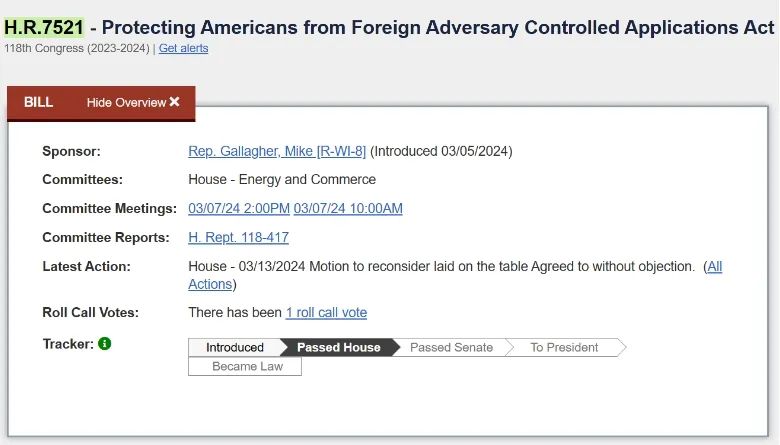Open the 03/07/24 10:00AM committee meeting
The height and width of the screenshot is (445, 780).
348,208
